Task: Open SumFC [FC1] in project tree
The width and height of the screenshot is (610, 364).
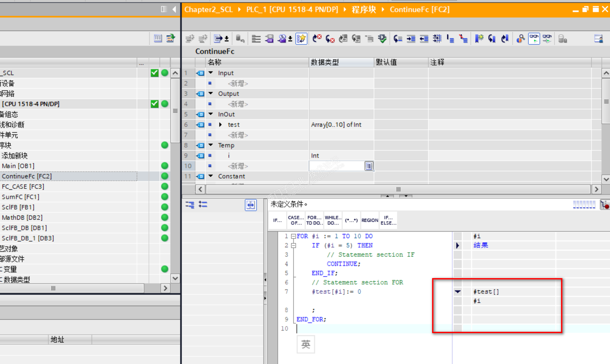Action: (20, 197)
